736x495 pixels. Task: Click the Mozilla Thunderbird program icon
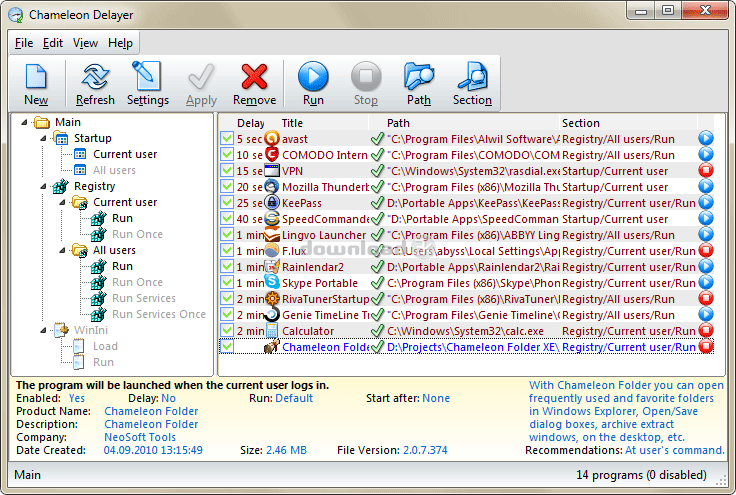272,186
